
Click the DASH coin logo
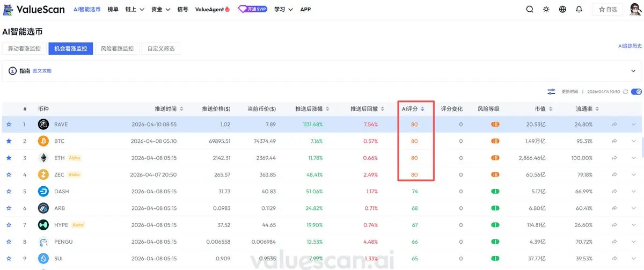pyautogui.click(x=43, y=191)
